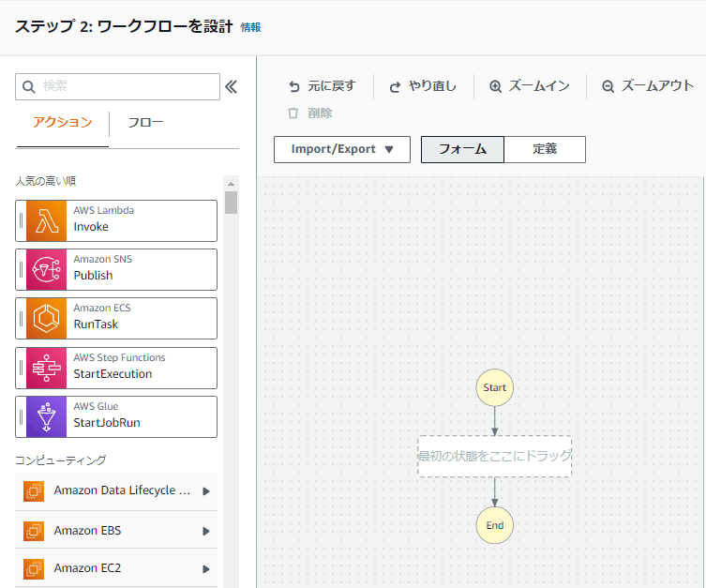The width and height of the screenshot is (706, 588).
Task: Click the AWS Step Functions icon
Action: click(x=46, y=368)
